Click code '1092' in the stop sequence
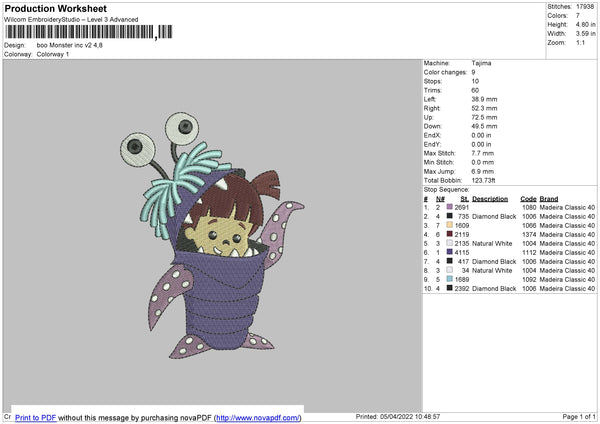The height and width of the screenshot is (424, 600). [529, 279]
